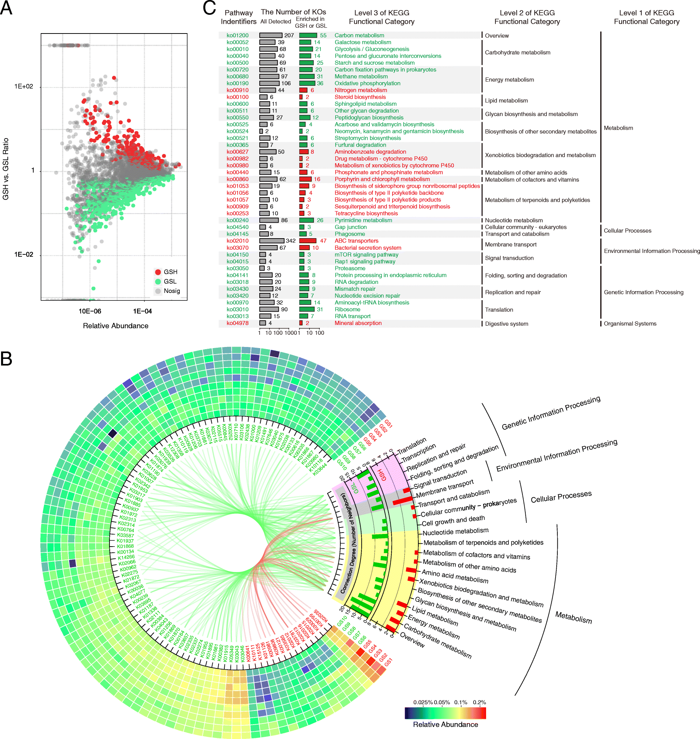Click 'Glycolysis / Gluconeogenesis' pathway name
The width and height of the screenshot is (700, 739).
(372, 49)
